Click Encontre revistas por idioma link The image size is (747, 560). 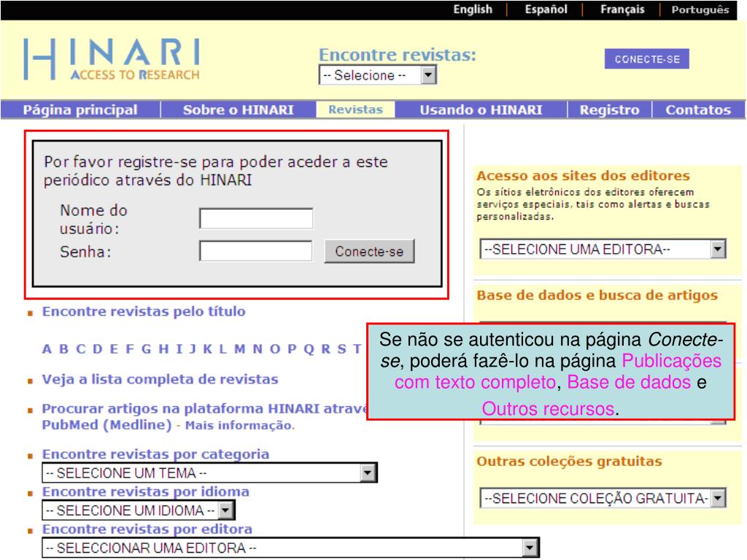pyautogui.click(x=146, y=492)
